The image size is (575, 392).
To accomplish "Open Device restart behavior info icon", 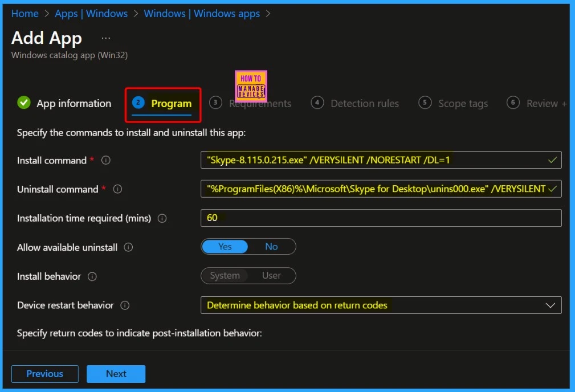I will [x=125, y=305].
